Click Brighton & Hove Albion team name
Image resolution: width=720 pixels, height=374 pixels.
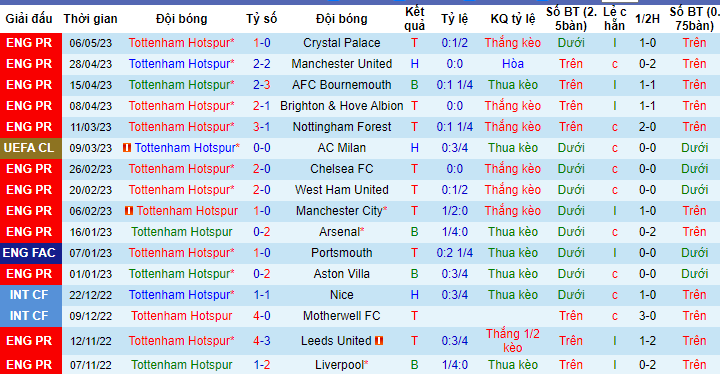[x=342, y=106]
